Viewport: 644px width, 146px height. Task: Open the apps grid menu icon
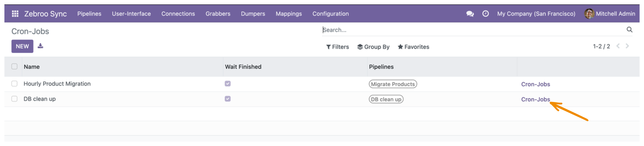[x=15, y=14]
